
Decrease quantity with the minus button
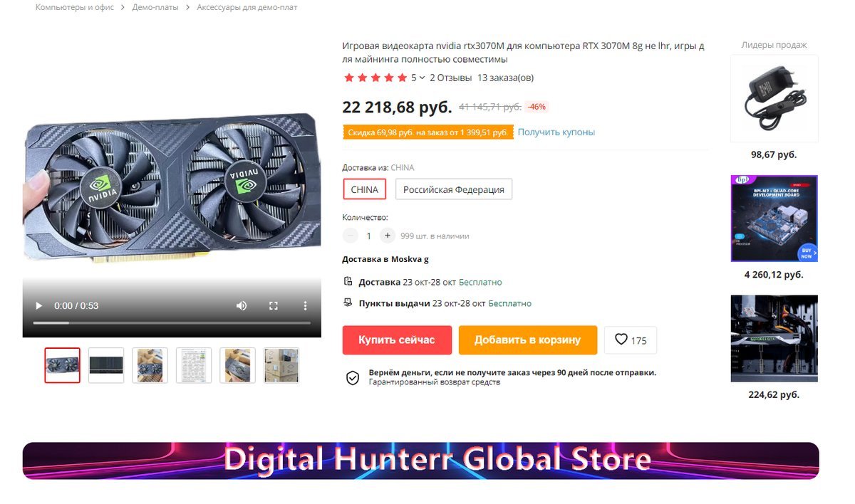click(351, 236)
